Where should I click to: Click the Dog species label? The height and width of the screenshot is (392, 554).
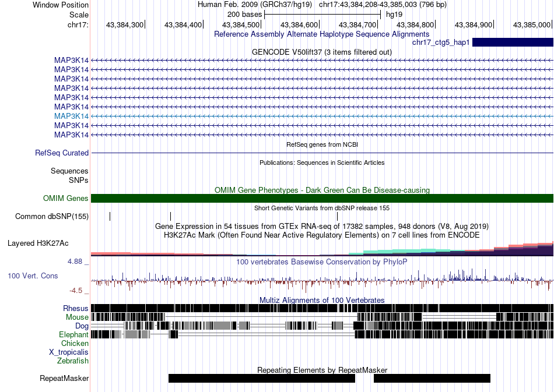point(82,326)
